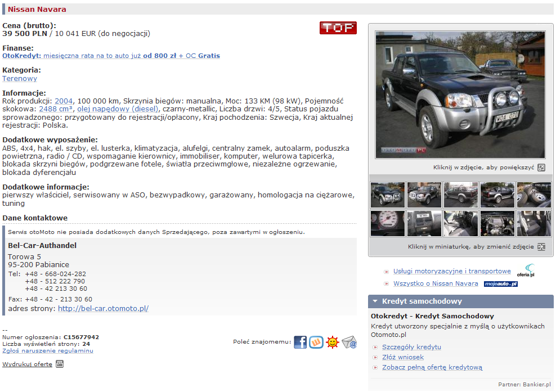
Task: Click the listing number C15677942
Action: 81,337
